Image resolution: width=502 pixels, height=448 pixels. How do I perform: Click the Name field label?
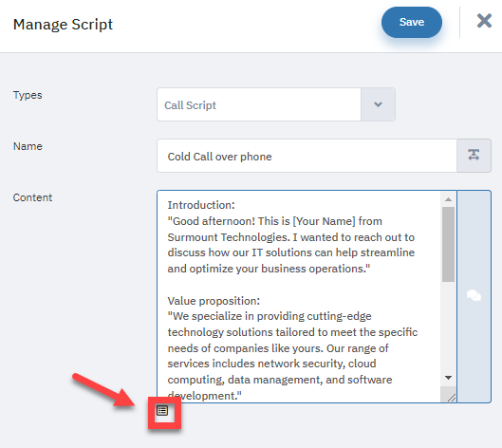click(x=28, y=146)
